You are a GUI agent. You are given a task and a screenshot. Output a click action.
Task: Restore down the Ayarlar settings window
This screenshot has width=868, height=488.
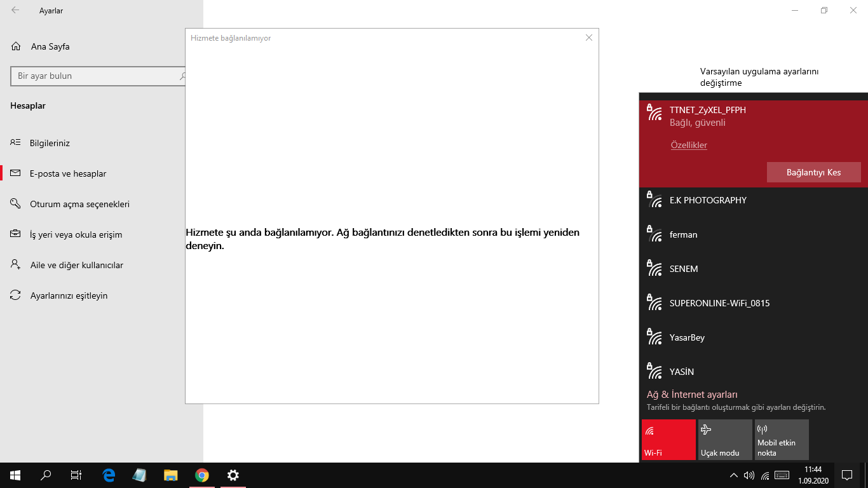824,10
